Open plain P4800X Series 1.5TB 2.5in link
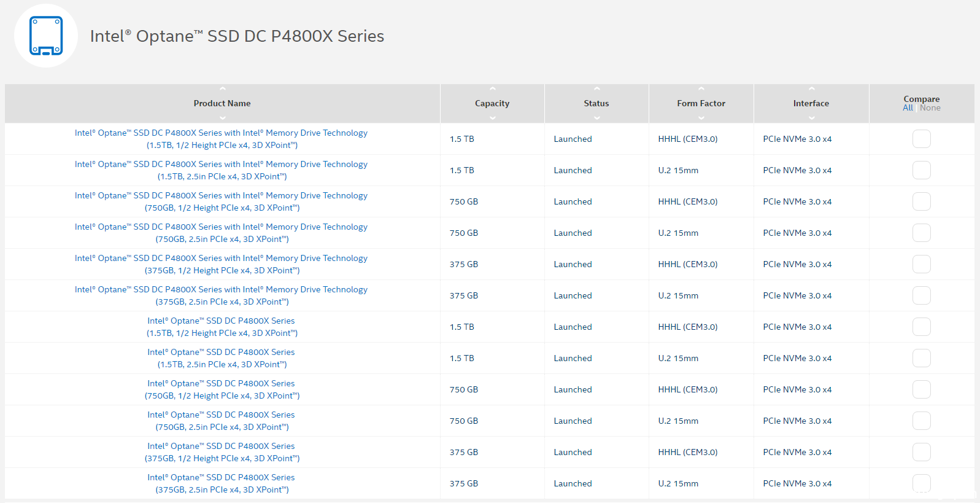This screenshot has height=503, width=980. [222, 358]
